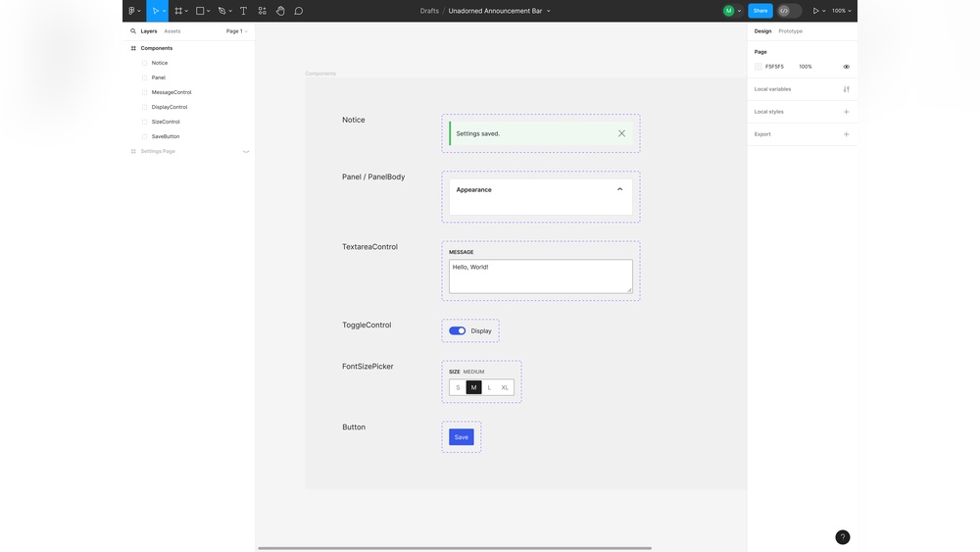Open the 100% zoom dropdown
The height and width of the screenshot is (552, 980).
(841, 11)
